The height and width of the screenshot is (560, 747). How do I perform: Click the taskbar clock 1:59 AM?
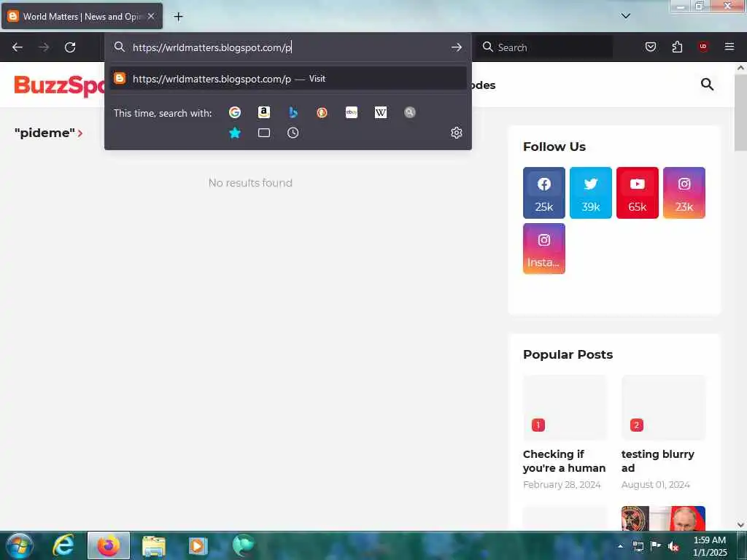[709, 546]
